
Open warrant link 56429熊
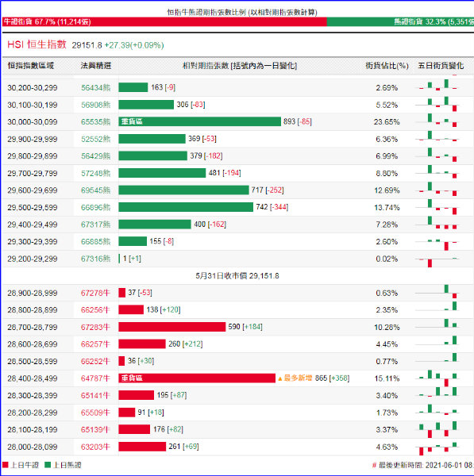[x=96, y=156]
